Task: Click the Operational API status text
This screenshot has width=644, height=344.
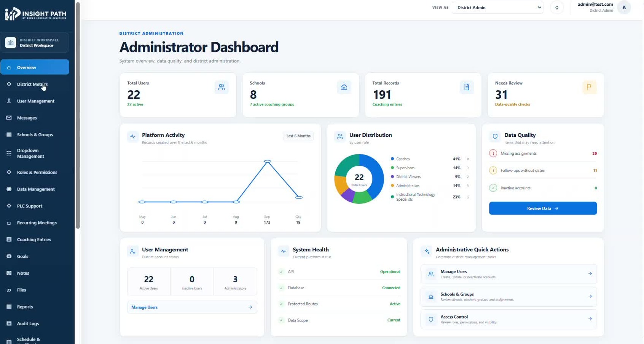Action: point(390,272)
